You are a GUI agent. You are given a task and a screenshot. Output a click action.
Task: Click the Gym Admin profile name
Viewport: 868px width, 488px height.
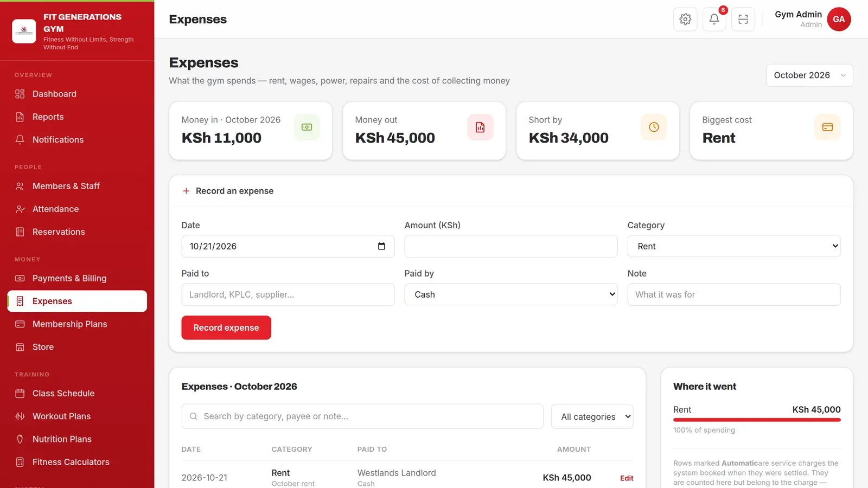pyautogui.click(x=798, y=15)
